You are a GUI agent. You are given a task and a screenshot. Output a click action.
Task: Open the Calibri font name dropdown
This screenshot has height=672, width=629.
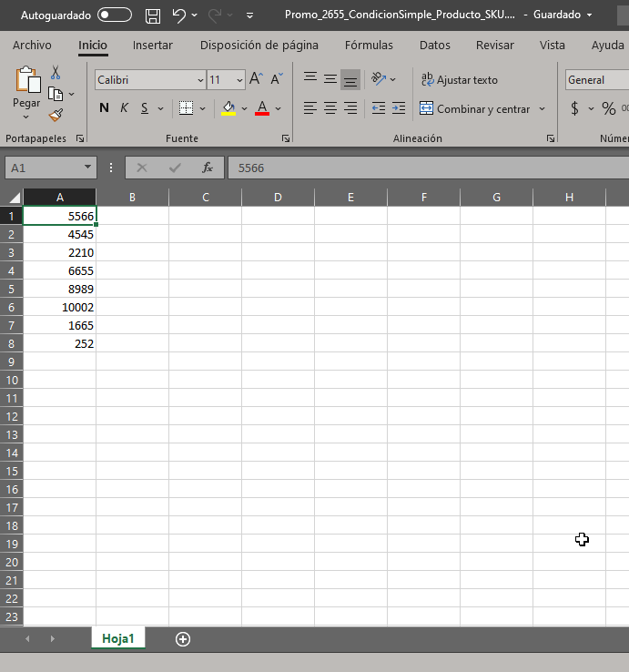click(200, 80)
